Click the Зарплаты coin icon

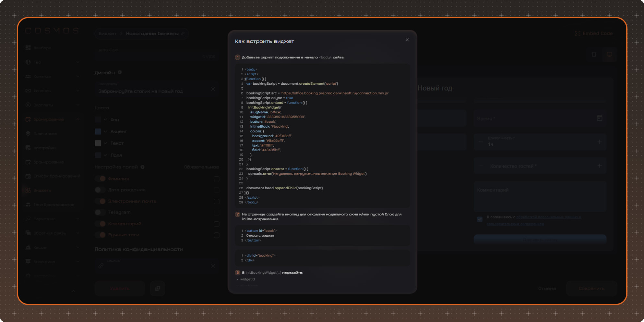28,105
